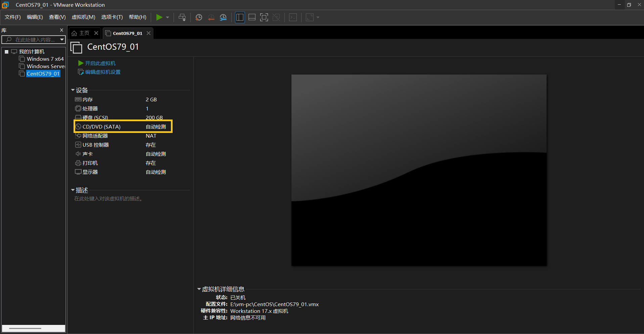Click the configuration file path text

pyautogui.click(x=274, y=304)
